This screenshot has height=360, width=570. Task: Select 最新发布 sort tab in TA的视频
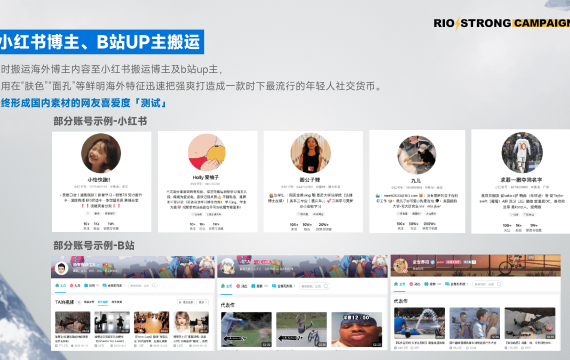click(89, 302)
